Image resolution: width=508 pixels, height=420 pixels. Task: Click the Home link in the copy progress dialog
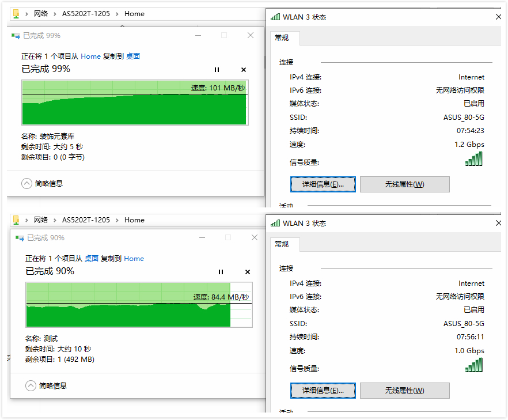click(91, 56)
